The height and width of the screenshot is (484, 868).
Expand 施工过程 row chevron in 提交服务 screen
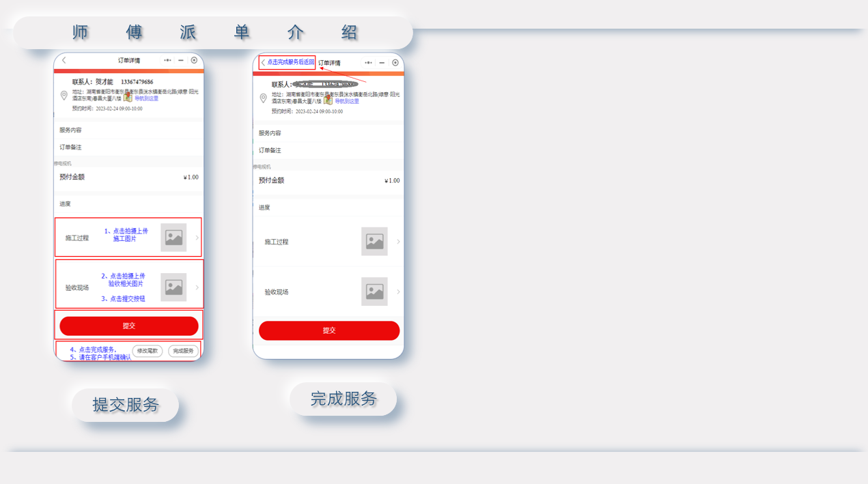[197, 238]
